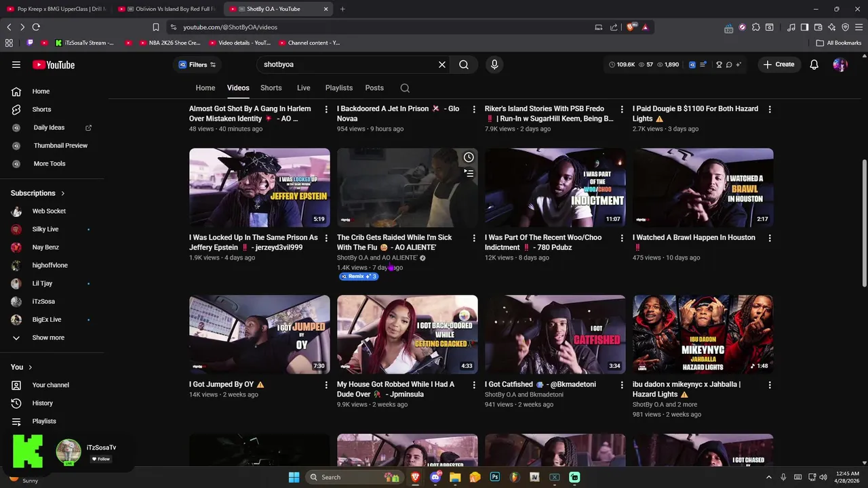
Task: Start voice search with the microphone
Action: [x=494, y=64]
